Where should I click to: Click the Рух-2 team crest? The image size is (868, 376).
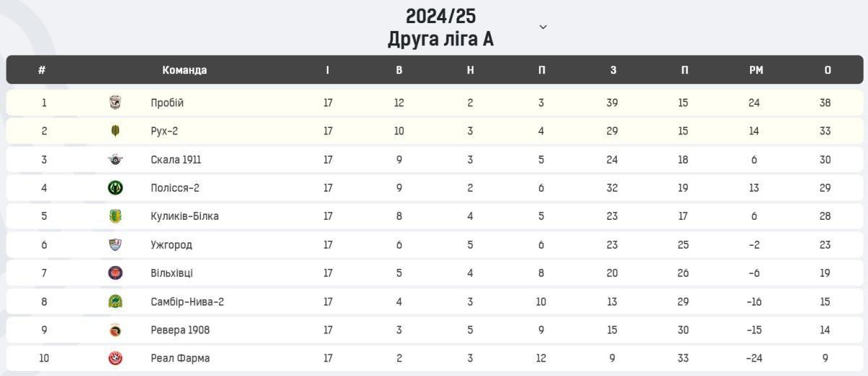pos(115,131)
